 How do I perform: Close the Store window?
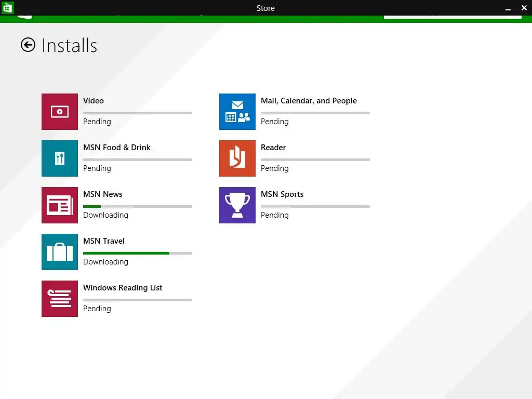point(524,8)
